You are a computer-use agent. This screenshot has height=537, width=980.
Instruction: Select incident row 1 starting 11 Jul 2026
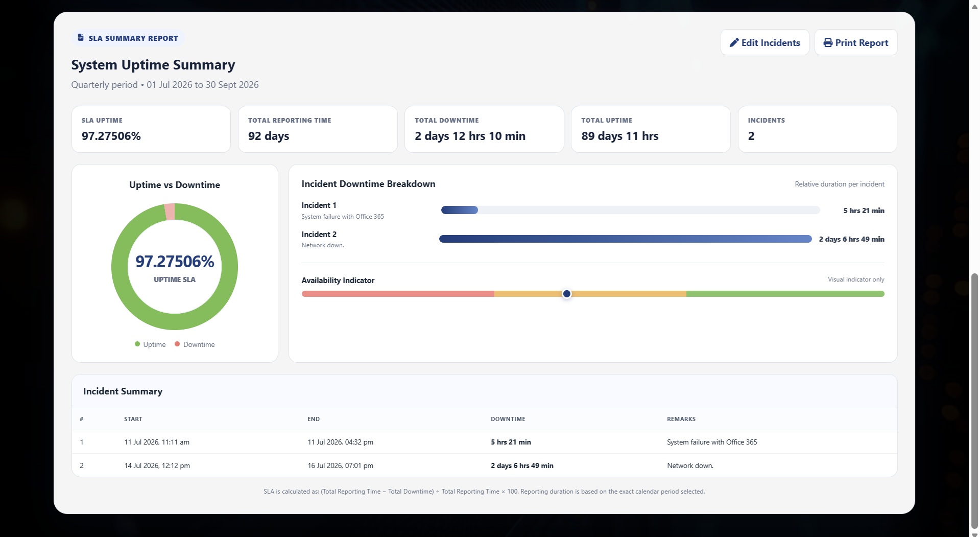point(484,442)
